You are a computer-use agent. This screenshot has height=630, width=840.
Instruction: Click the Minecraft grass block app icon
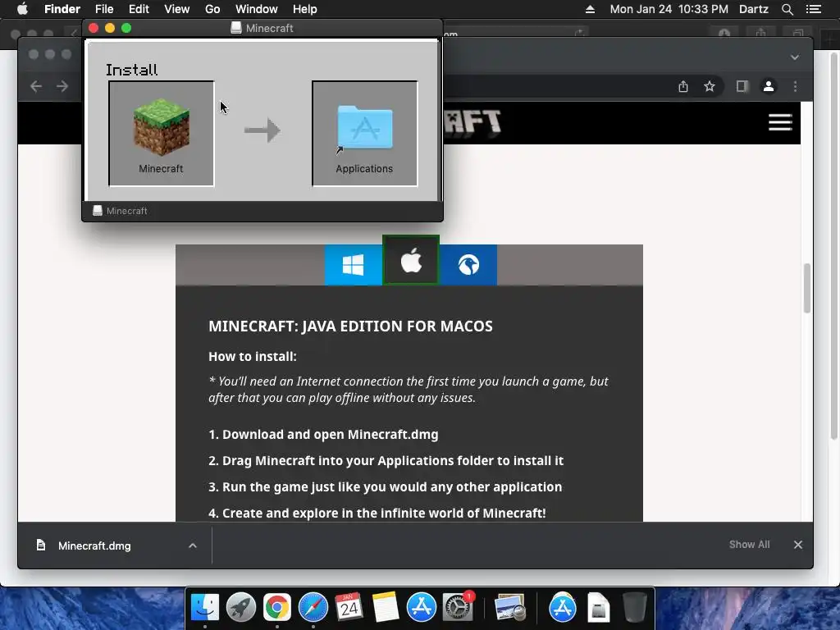162,127
